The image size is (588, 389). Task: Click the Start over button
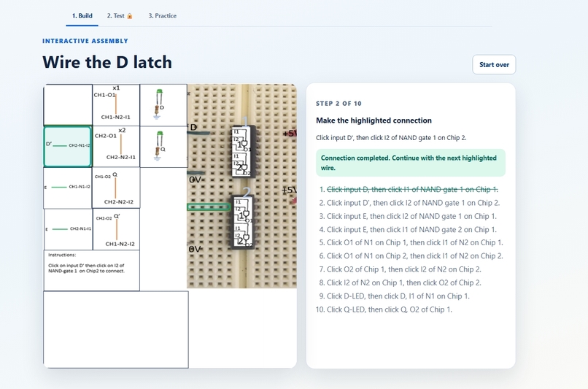tap(494, 64)
